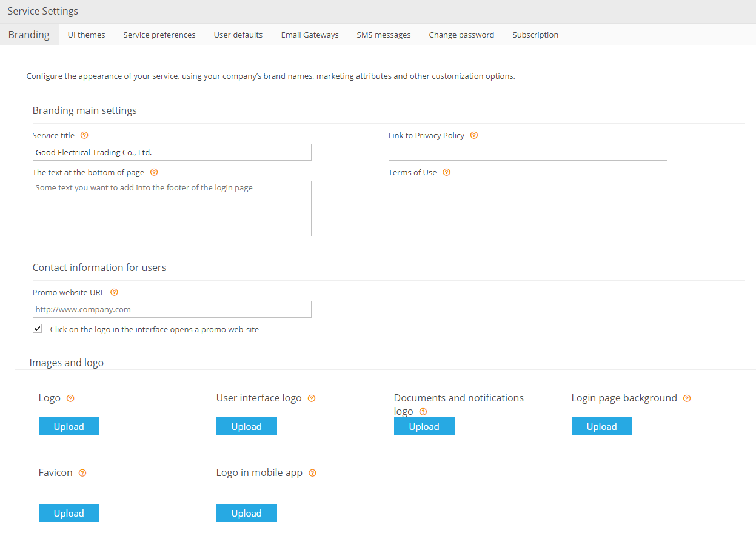Focus the Promo website URL field
This screenshot has height=533, width=756.
click(172, 309)
